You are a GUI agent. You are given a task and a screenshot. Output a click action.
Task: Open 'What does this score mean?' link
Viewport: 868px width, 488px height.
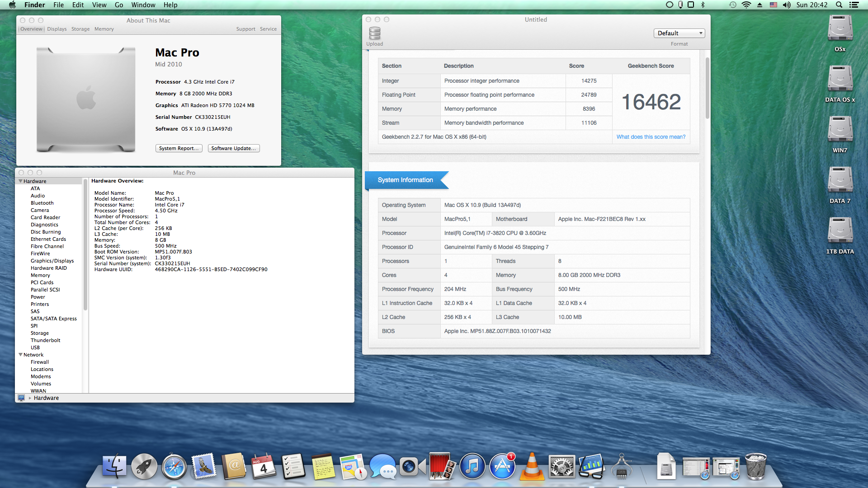coord(651,137)
